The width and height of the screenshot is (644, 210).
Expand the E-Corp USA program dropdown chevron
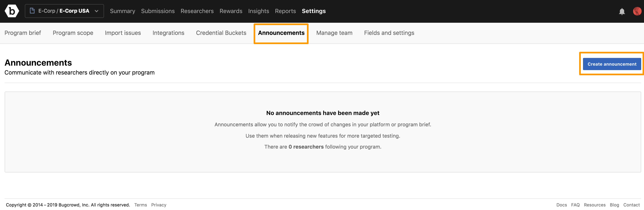pyautogui.click(x=97, y=11)
